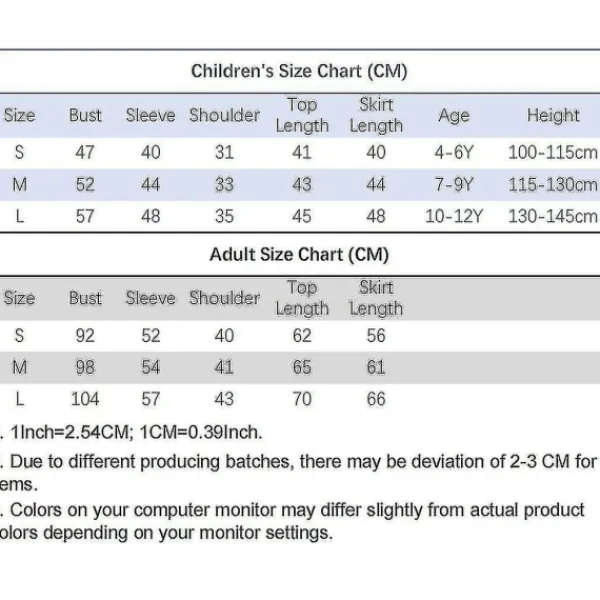Click the 7-9Y age cell
This screenshot has width=600, height=600.
pyautogui.click(x=453, y=185)
